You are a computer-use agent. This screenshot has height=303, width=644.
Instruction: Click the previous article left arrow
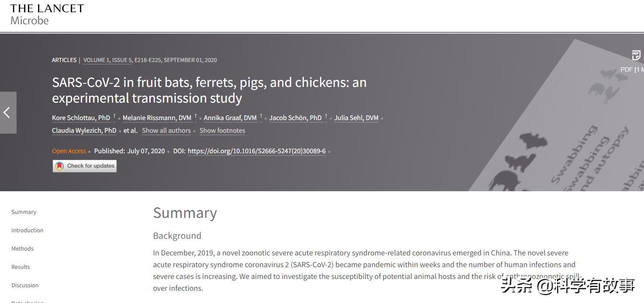click(x=8, y=113)
